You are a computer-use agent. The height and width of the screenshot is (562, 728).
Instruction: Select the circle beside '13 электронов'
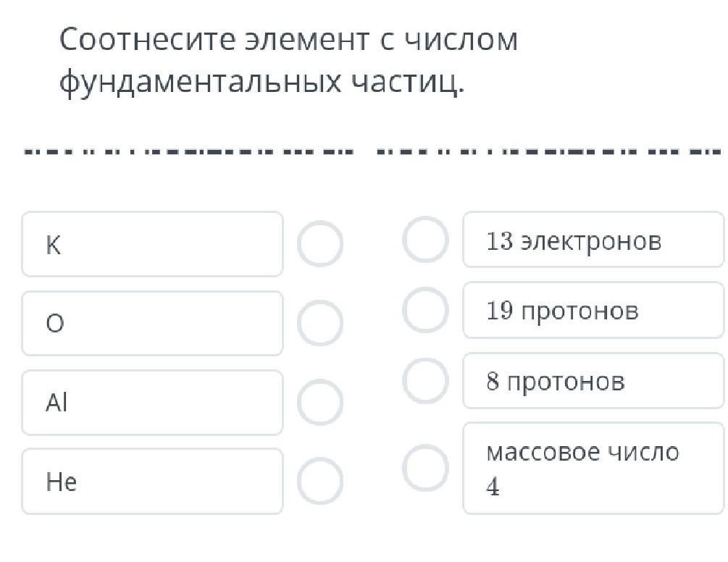click(x=425, y=240)
